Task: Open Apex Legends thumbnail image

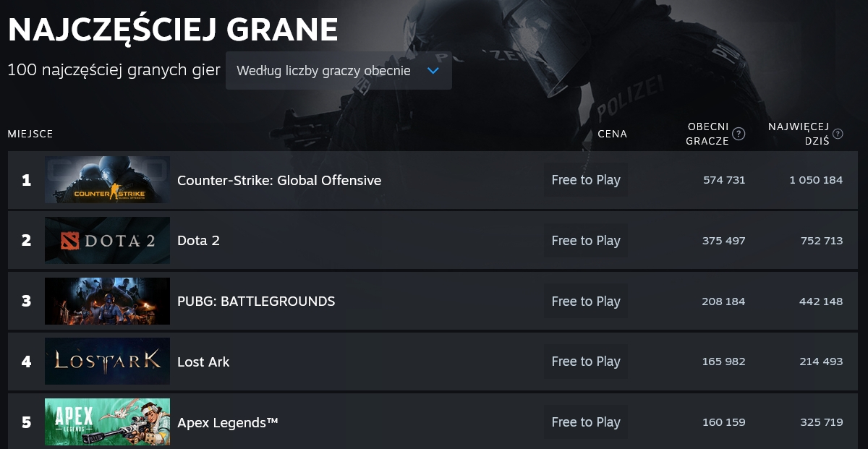Action: (107, 422)
